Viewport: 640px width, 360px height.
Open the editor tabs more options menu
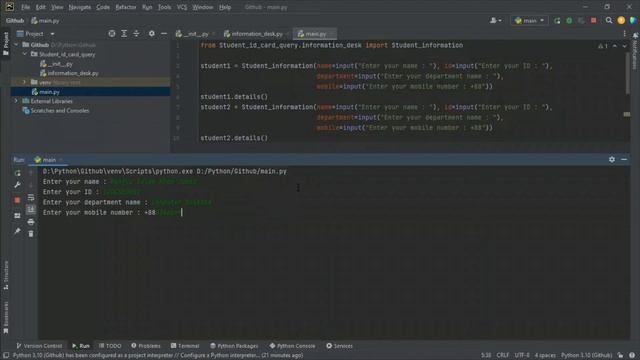tap(624, 34)
